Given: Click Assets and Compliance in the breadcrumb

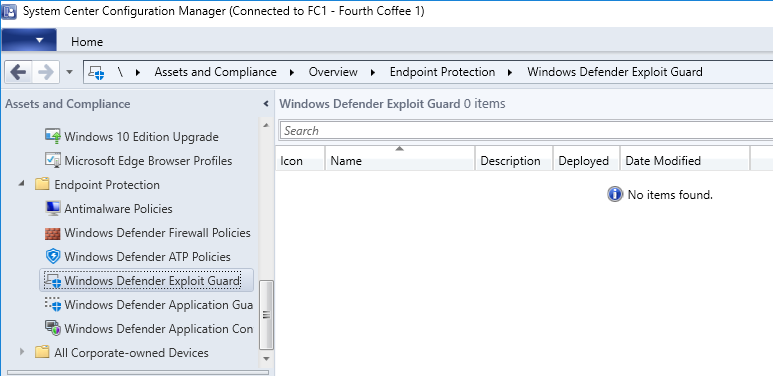Looking at the screenshot, I should pos(215,72).
